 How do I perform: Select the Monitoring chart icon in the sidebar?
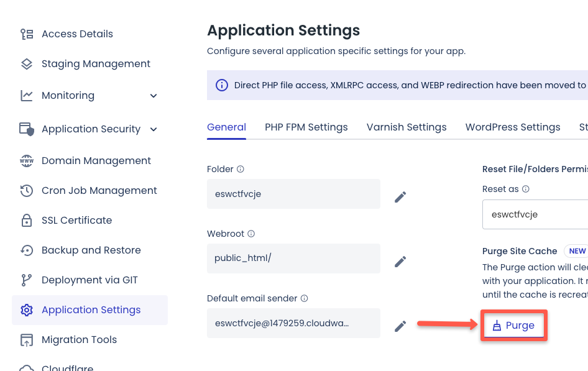pos(27,95)
